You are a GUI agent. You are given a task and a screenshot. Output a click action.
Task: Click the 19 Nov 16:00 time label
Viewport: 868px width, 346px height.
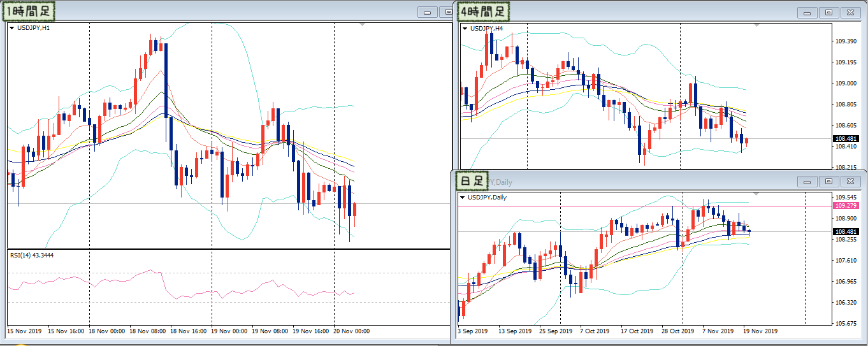310,331
